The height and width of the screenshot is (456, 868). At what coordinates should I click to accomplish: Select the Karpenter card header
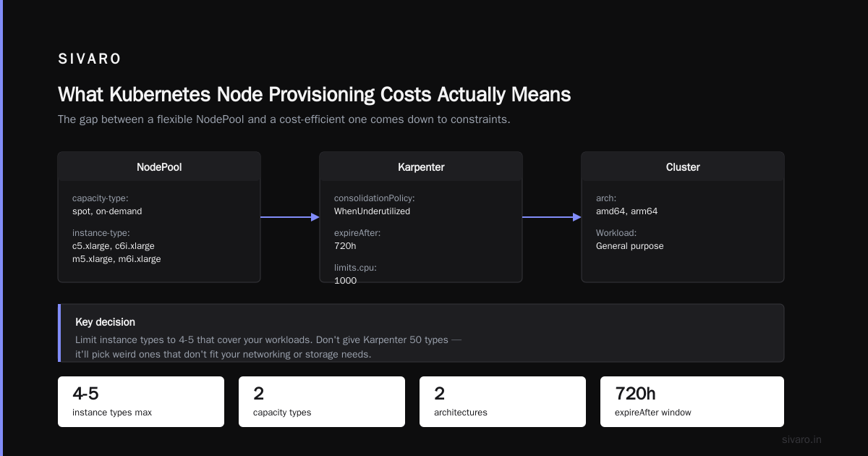[421, 166]
